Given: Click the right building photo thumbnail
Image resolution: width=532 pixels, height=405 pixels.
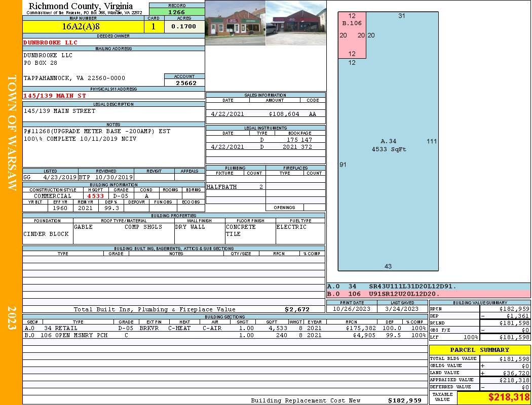Looking at the screenshot, I should click(296, 23).
